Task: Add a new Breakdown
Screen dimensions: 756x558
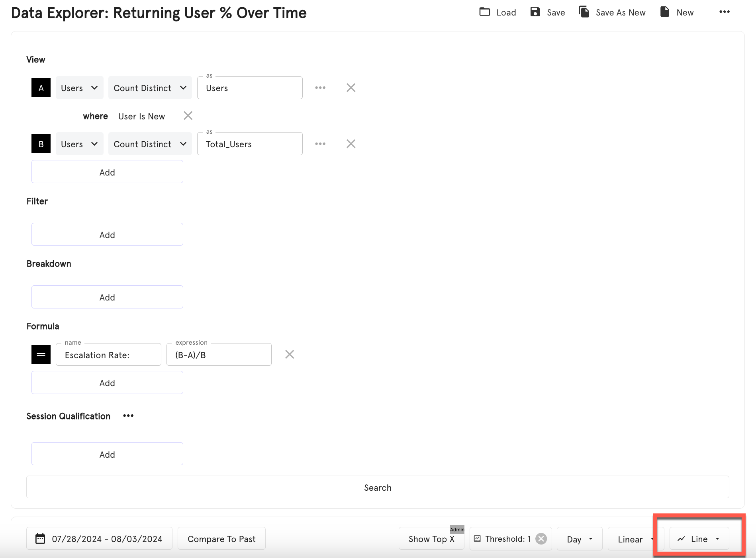Action: 107,297
